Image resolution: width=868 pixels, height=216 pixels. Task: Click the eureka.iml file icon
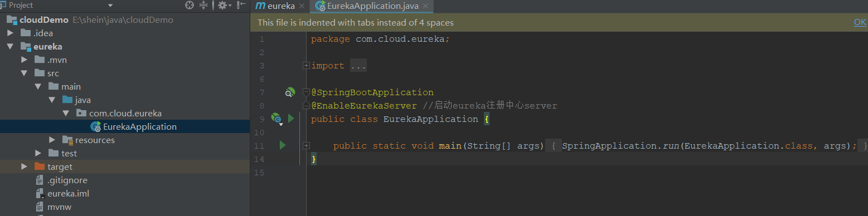[x=40, y=193]
